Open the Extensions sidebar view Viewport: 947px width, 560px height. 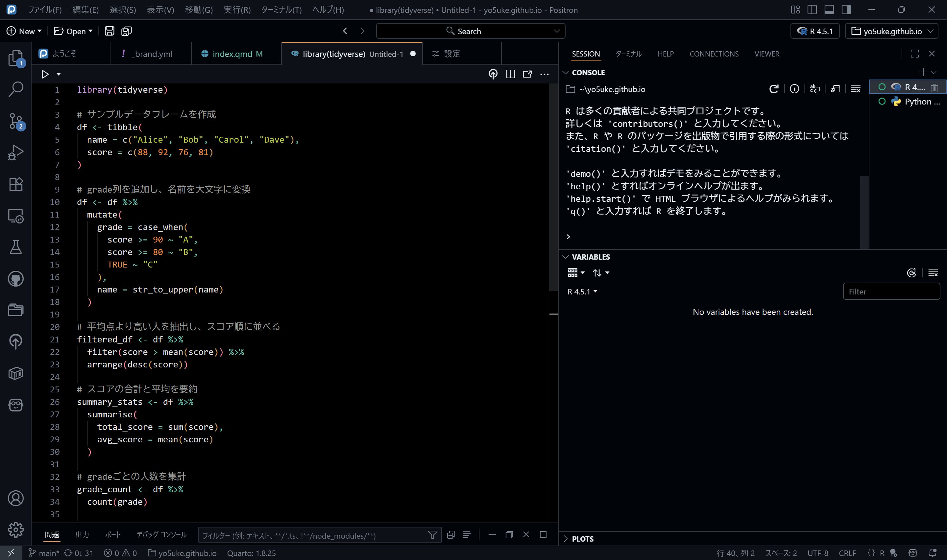pyautogui.click(x=15, y=184)
